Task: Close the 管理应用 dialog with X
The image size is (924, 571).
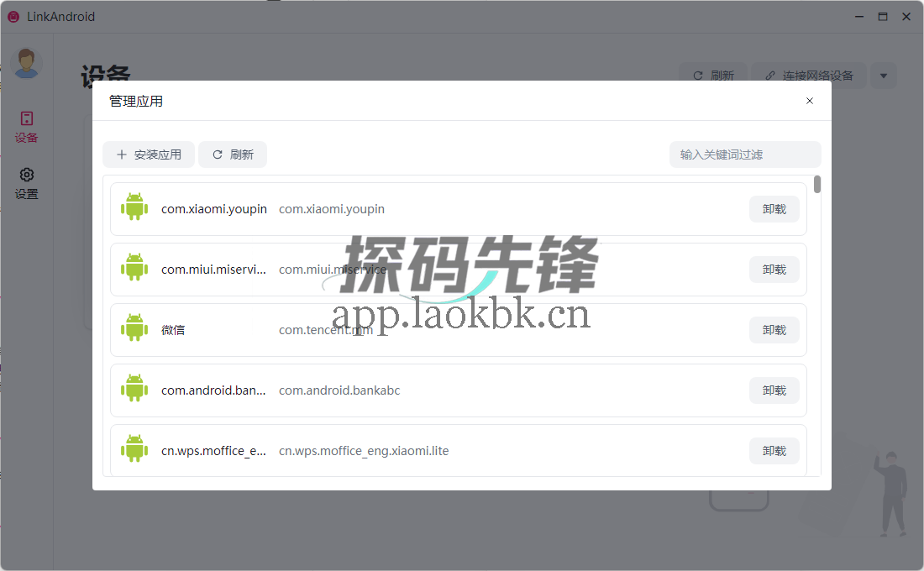Action: click(810, 101)
